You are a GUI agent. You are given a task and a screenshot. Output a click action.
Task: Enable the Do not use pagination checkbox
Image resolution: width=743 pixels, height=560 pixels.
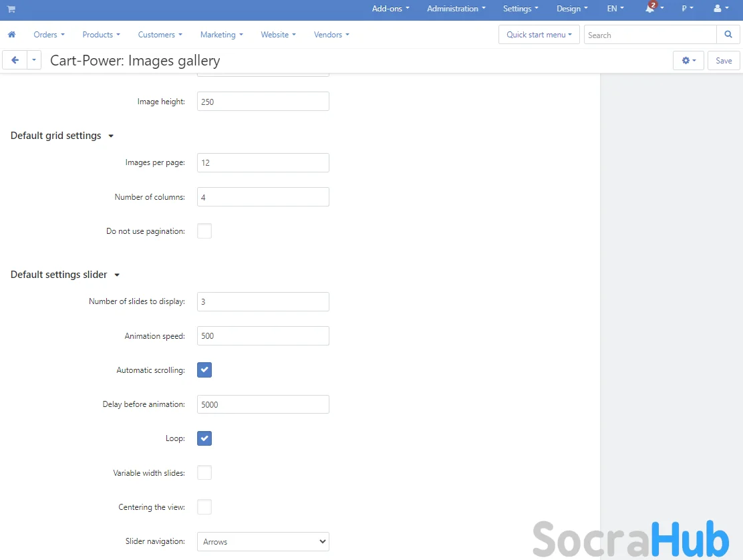(204, 231)
